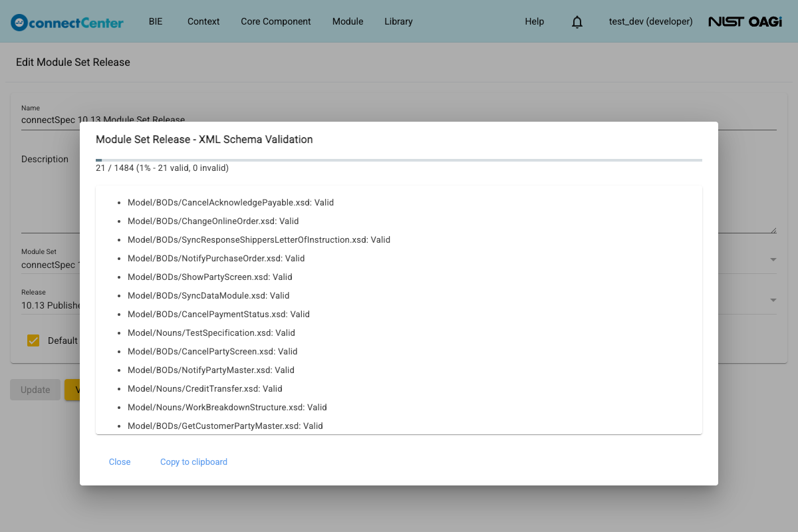Select the WorkBreakdownStructure.xsd result line
The height and width of the screenshot is (532, 798).
(x=227, y=407)
